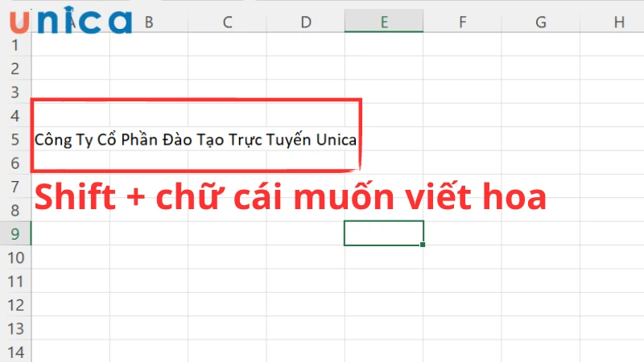Select row 14 header
Screen dimensions: 644x362
click(15, 352)
